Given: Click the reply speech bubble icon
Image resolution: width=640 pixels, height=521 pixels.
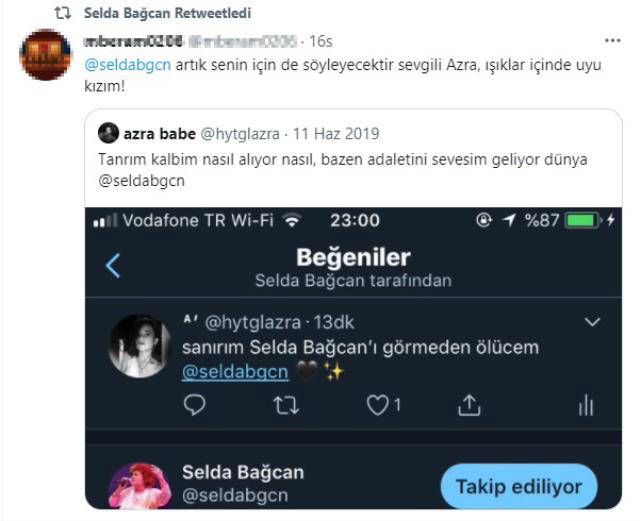Looking at the screenshot, I should tap(195, 404).
